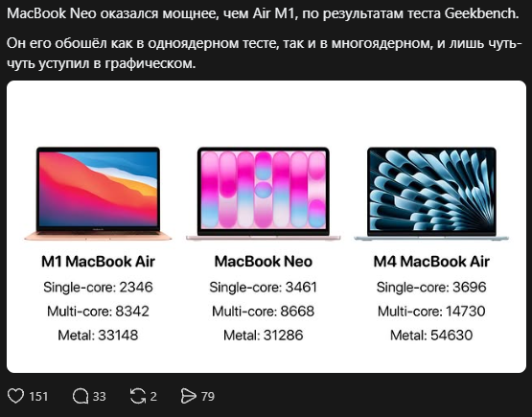Click the comment count 33
The width and height of the screenshot is (532, 417).
100,396
